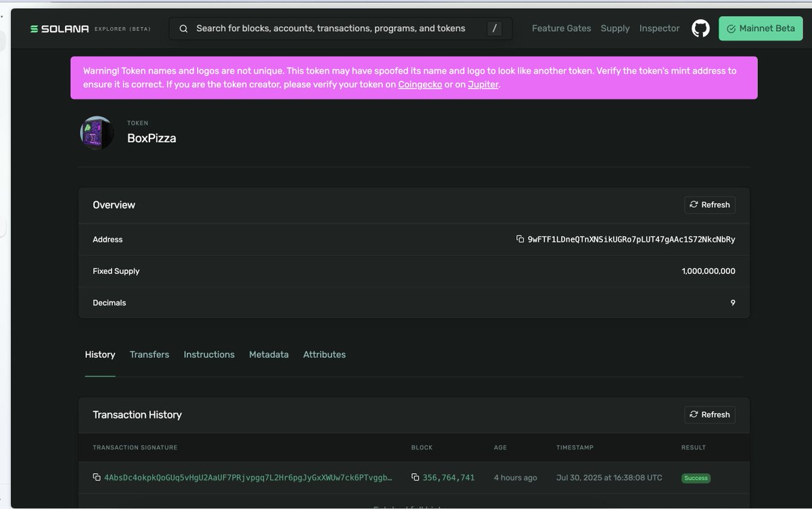This screenshot has height=509, width=812.
Task: Refresh the Overview panel
Action: 710,205
